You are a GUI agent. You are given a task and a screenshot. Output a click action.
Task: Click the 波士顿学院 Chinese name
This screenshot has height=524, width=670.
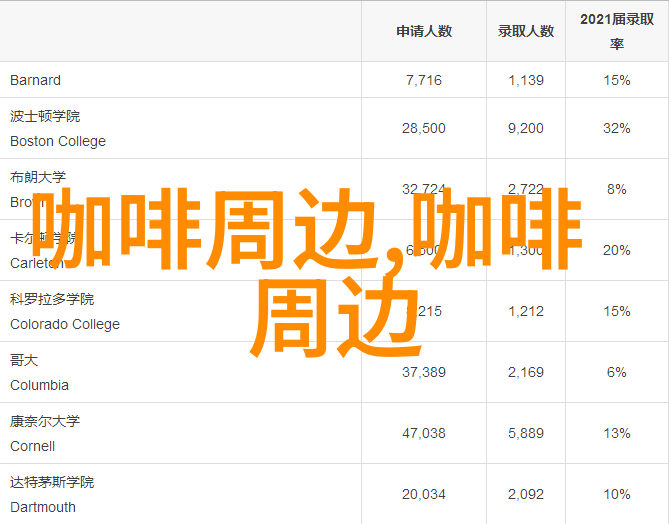[45, 116]
